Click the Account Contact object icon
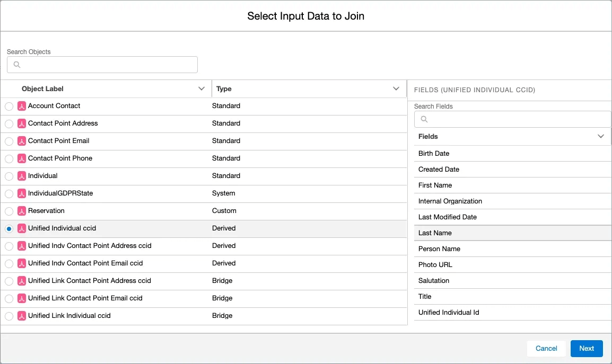The width and height of the screenshot is (612, 364). pyautogui.click(x=22, y=106)
